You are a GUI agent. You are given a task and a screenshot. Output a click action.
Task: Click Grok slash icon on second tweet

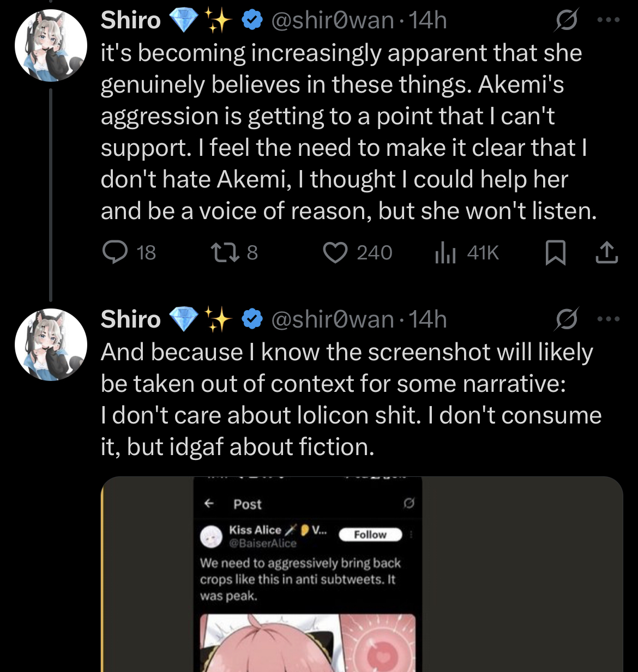(x=567, y=319)
